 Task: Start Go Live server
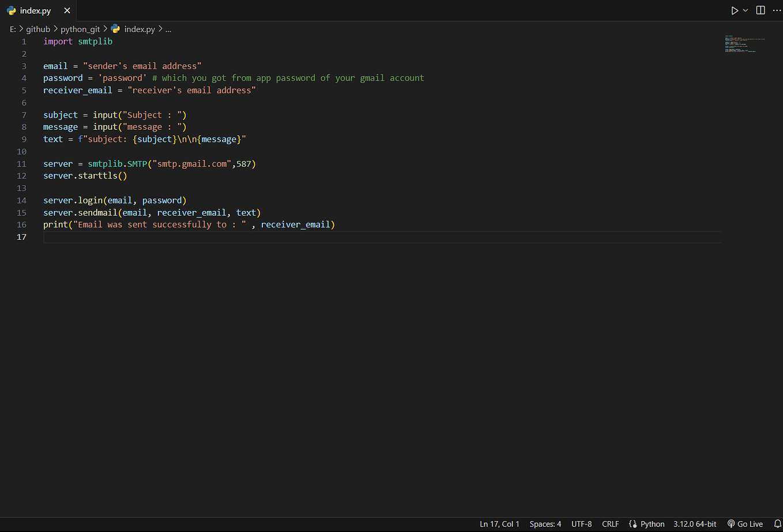(x=745, y=524)
